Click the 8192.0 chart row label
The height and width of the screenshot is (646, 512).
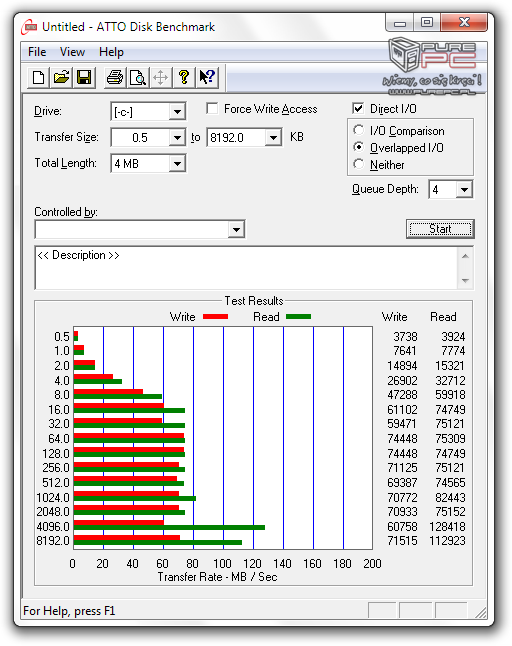tap(53, 541)
